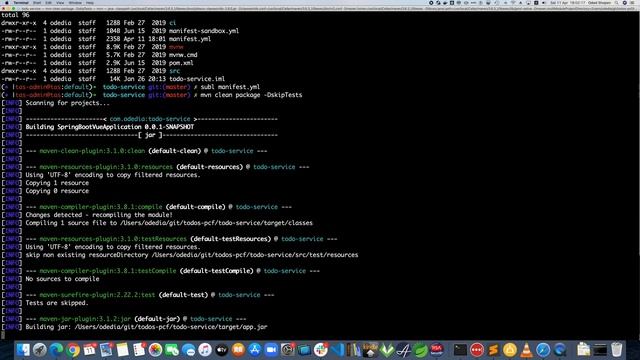The image size is (640, 360).
Task: Click the 'subl manifest.yml' command text
Action: coord(230,87)
